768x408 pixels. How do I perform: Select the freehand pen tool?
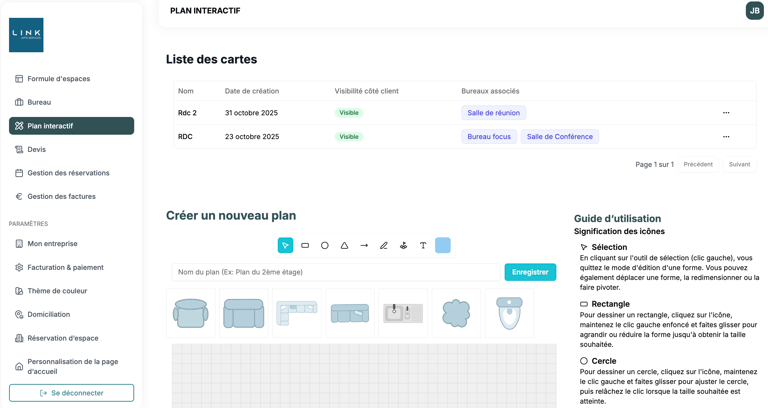click(x=384, y=245)
